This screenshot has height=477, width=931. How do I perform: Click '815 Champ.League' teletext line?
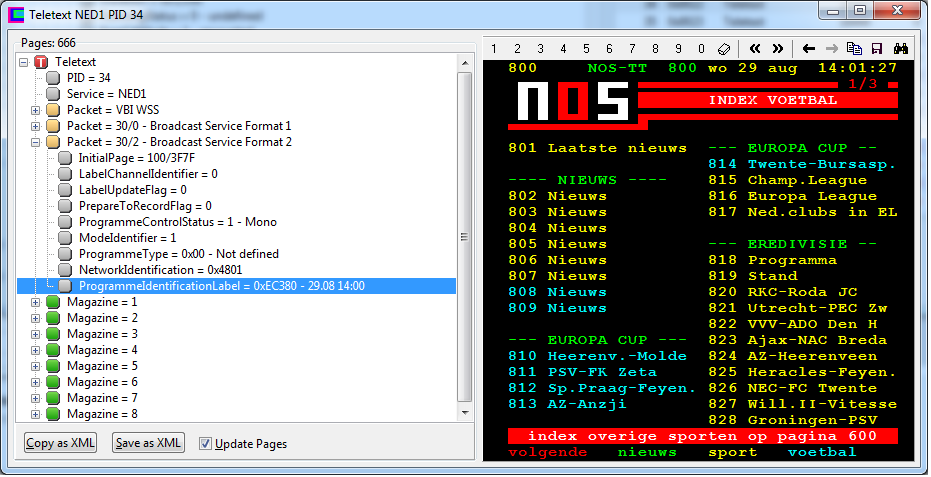(x=787, y=180)
